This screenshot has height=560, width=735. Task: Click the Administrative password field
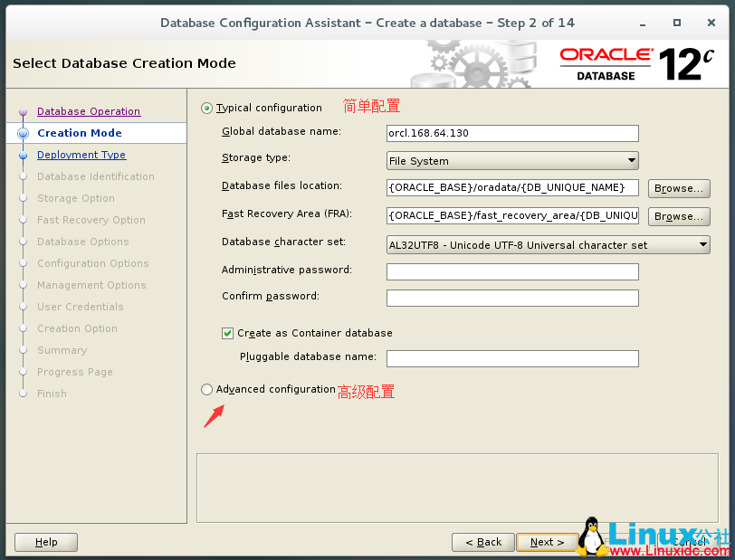coord(512,271)
